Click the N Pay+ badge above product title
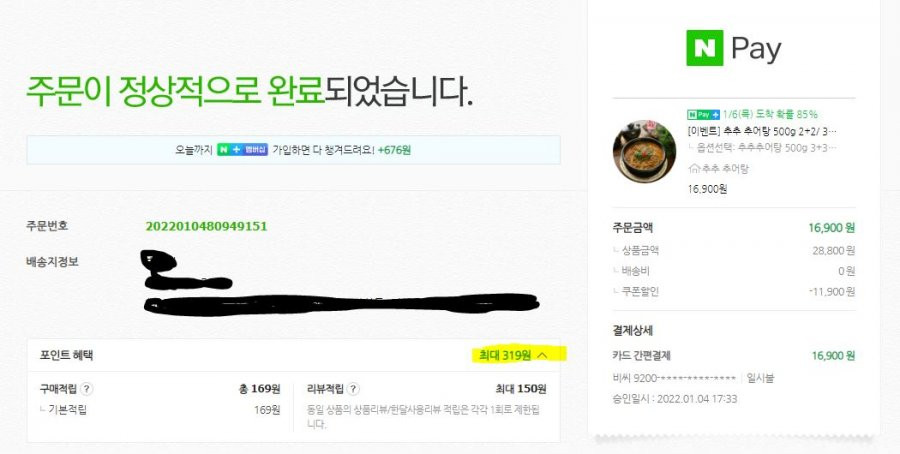 (x=703, y=114)
